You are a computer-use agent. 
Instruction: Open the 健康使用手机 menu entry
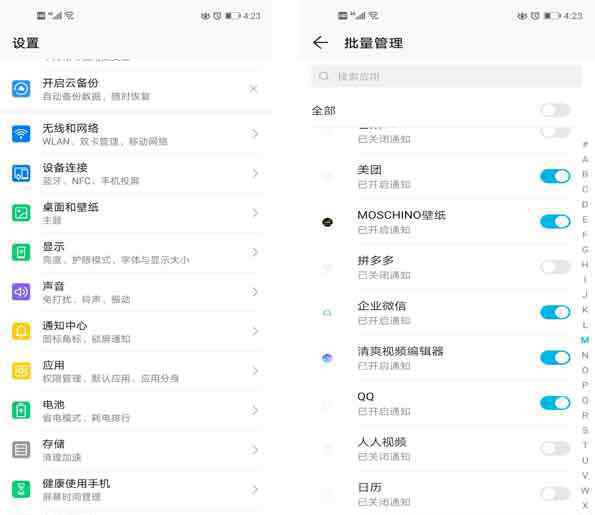point(135,489)
